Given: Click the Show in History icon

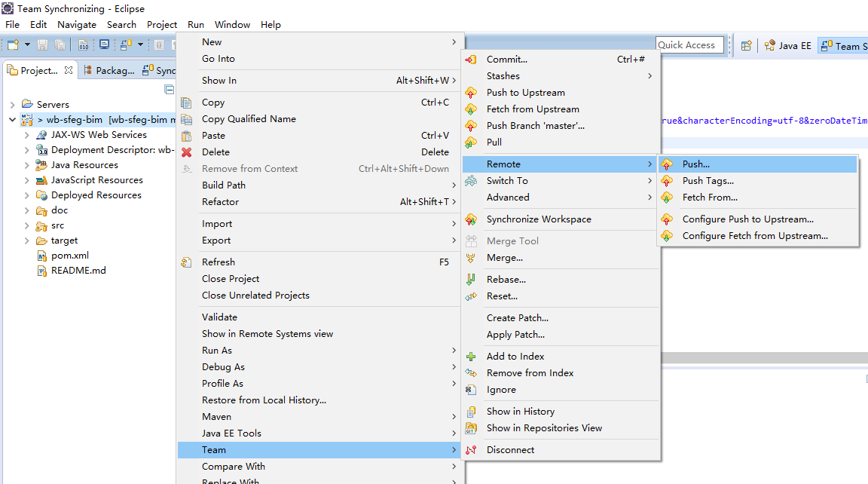Looking at the screenshot, I should 471,412.
